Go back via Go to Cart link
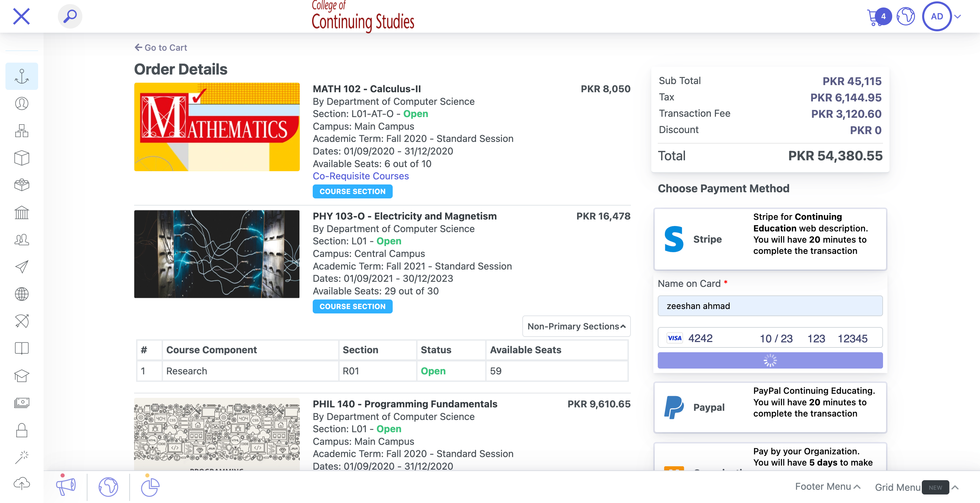980x503 pixels. coord(161,48)
